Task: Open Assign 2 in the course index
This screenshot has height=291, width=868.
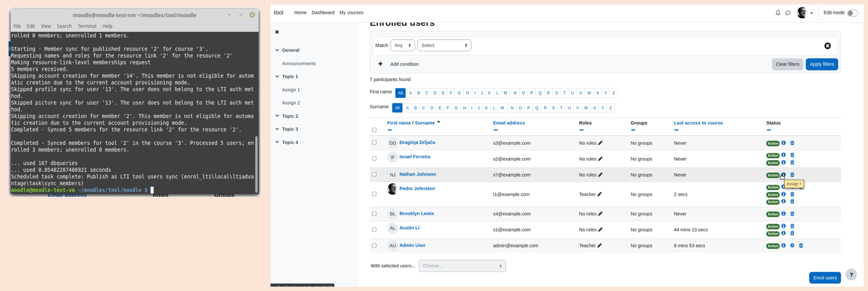Action: coord(291,103)
